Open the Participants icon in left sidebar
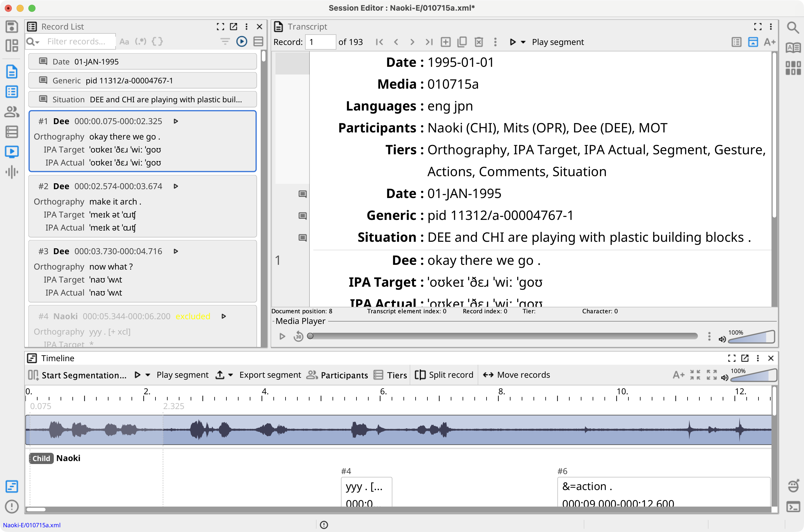Screen dimensions: 804x532 pyautogui.click(x=12, y=112)
